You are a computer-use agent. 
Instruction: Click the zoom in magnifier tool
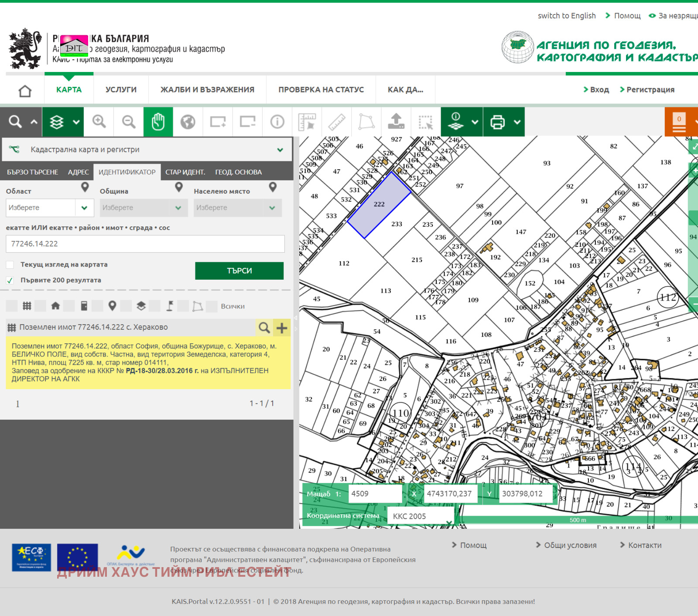click(99, 122)
